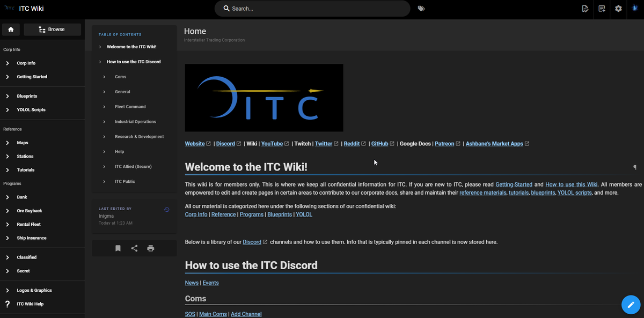Click the edit page icon in header

coord(585,9)
